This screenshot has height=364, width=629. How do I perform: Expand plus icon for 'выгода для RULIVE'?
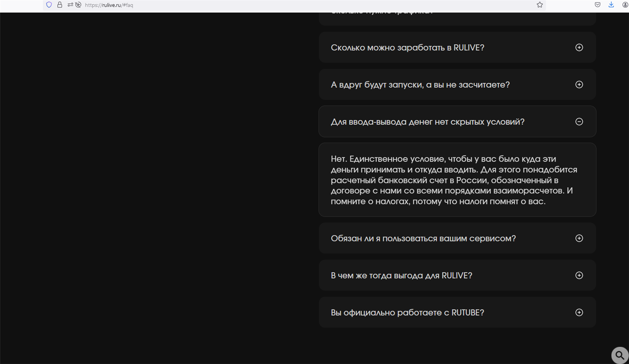point(579,275)
